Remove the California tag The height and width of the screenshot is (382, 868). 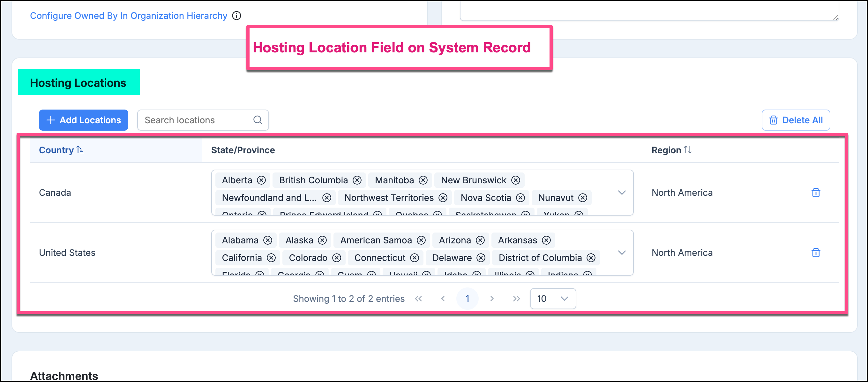pos(271,257)
